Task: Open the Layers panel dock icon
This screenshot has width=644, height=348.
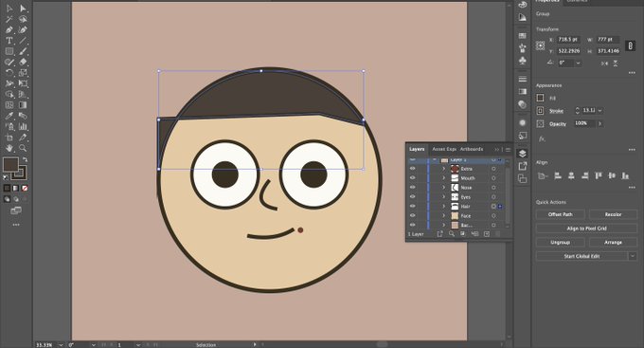Action: point(523,154)
